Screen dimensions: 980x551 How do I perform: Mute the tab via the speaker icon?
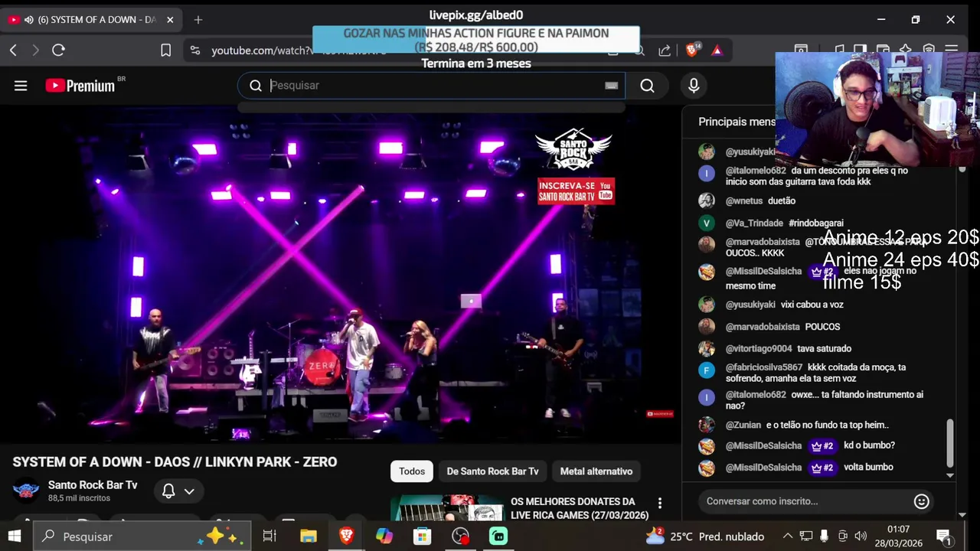(29, 20)
